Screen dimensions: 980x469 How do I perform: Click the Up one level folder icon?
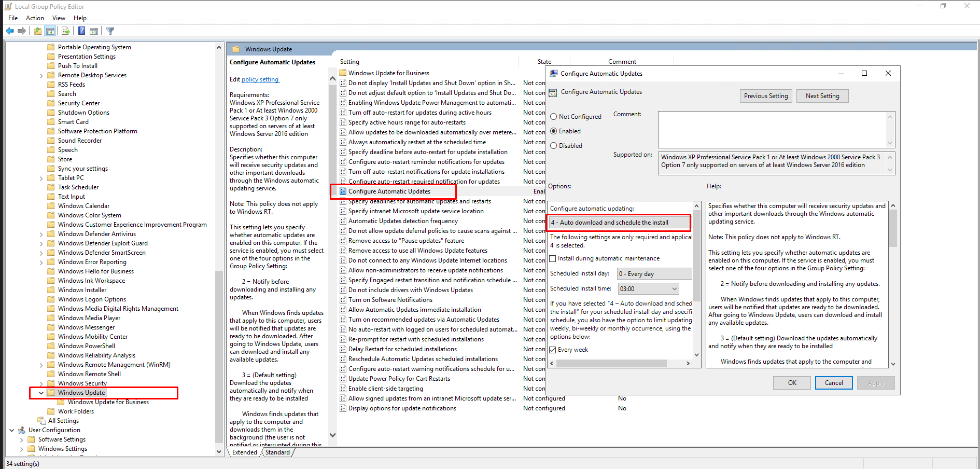coord(38,31)
